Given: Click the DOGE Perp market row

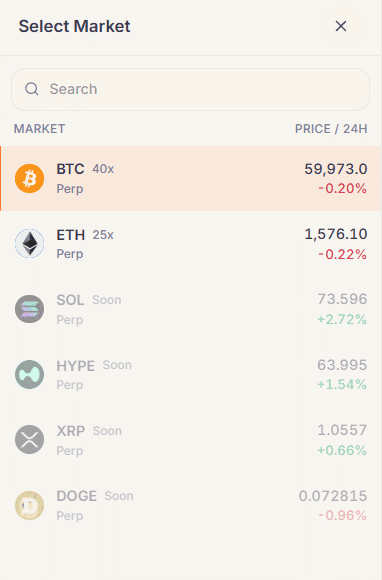Looking at the screenshot, I should [191, 505].
